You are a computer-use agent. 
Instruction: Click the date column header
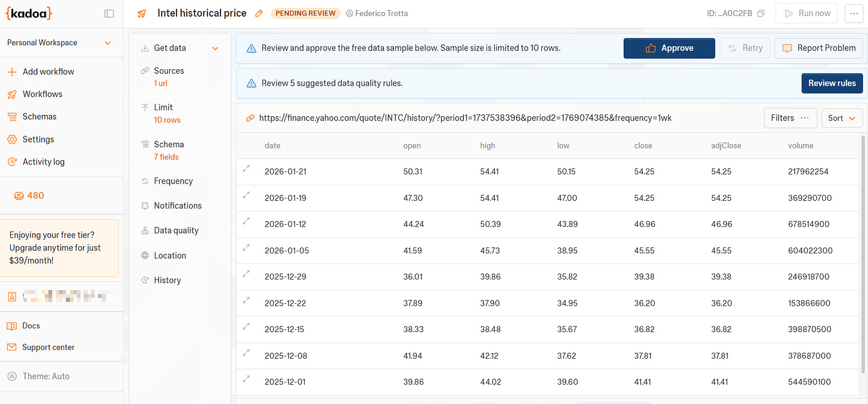(272, 145)
